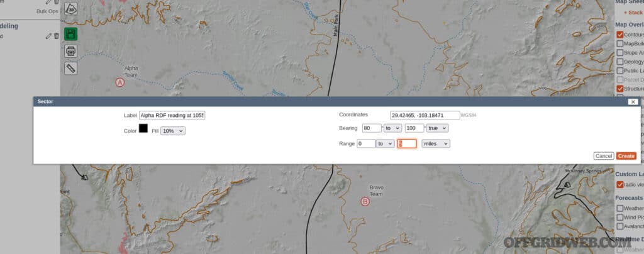Screen dimensions: 644x254
Task: Click Bulk Ops link
Action: click(x=47, y=11)
